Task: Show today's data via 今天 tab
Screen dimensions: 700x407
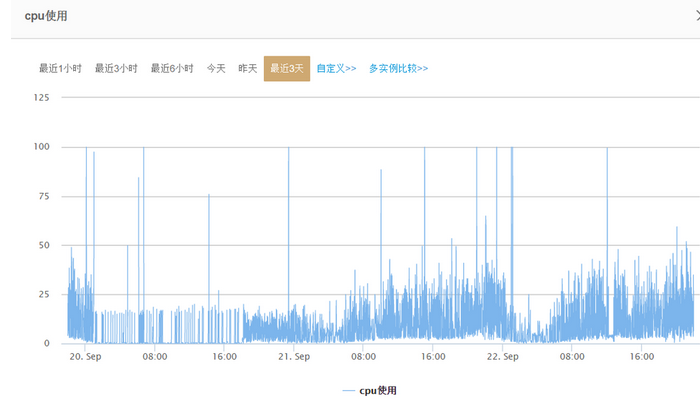Action: [216, 68]
